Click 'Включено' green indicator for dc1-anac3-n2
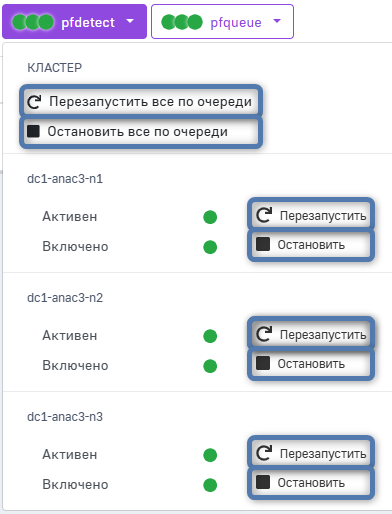The height and width of the screenshot is (514, 392). click(210, 366)
